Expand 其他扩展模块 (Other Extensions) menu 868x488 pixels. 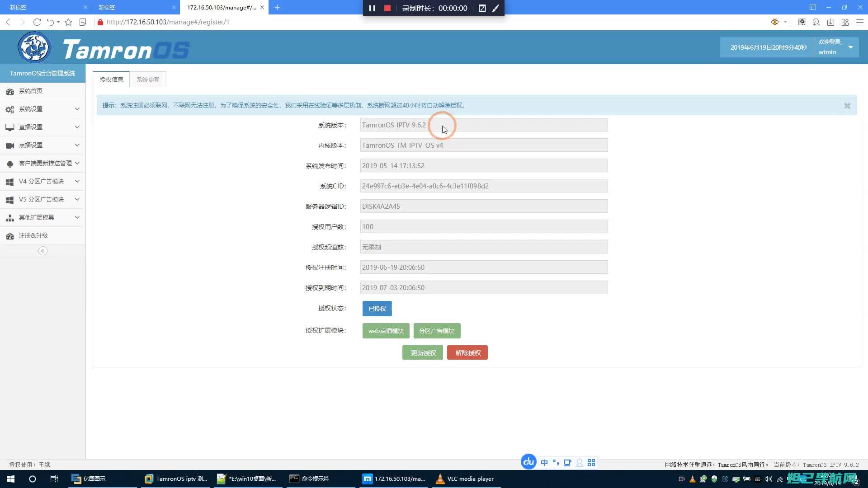[42, 217]
